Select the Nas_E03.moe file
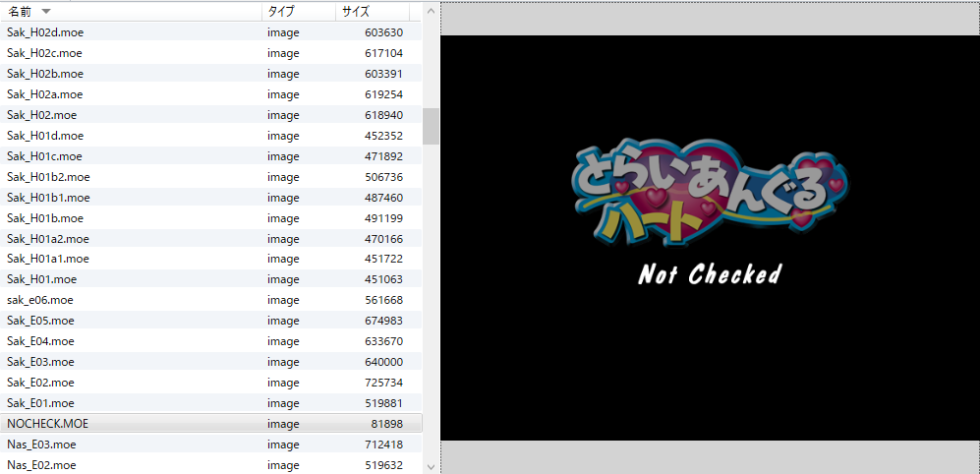Image resolution: width=980 pixels, height=474 pixels. 41,444
